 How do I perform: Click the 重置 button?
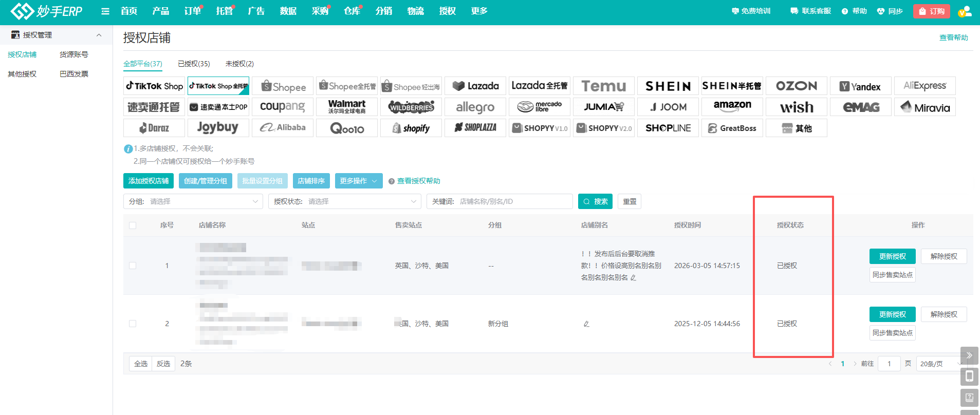pyautogui.click(x=630, y=201)
